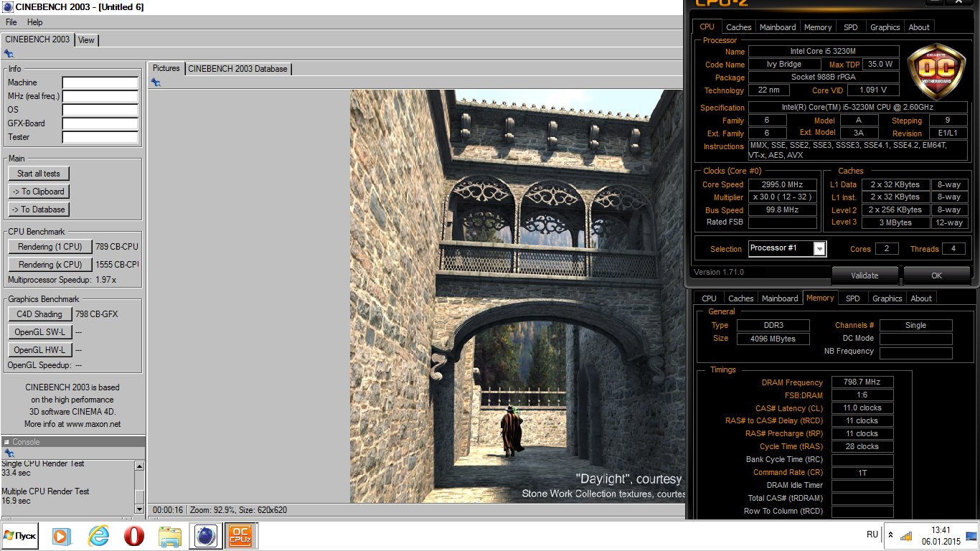This screenshot has height=551, width=980.
Task: Click -> To Database button
Action: (x=39, y=209)
